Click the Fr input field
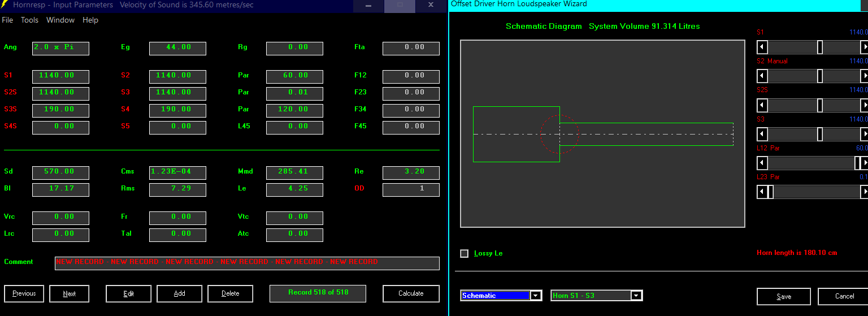This screenshot has width=868, height=316. coord(177,218)
